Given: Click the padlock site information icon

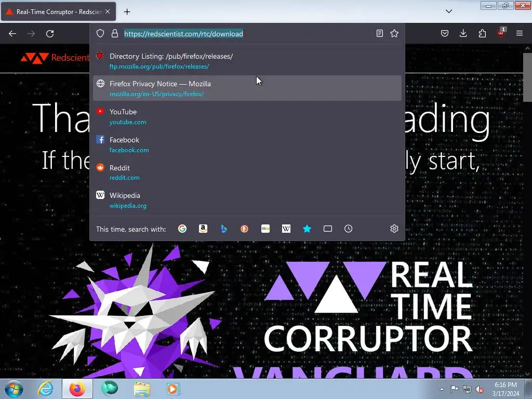Looking at the screenshot, I should 115,33.
